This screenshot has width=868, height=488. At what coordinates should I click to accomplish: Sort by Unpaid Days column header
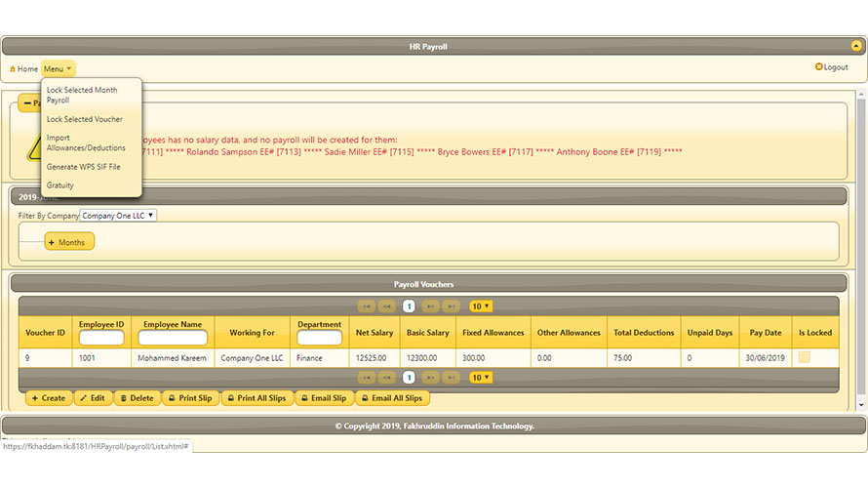pyautogui.click(x=710, y=333)
